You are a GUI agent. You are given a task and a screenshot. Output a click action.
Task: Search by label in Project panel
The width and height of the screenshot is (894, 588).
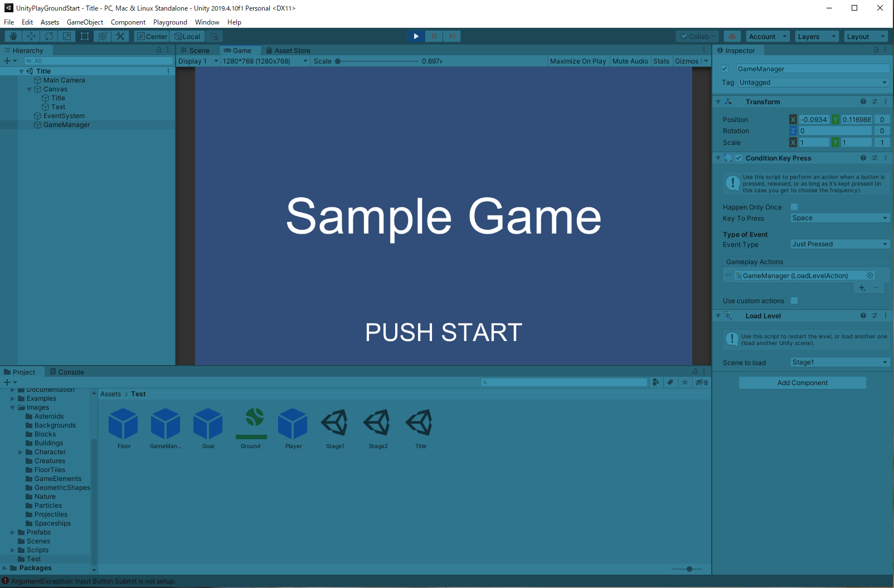(x=670, y=382)
